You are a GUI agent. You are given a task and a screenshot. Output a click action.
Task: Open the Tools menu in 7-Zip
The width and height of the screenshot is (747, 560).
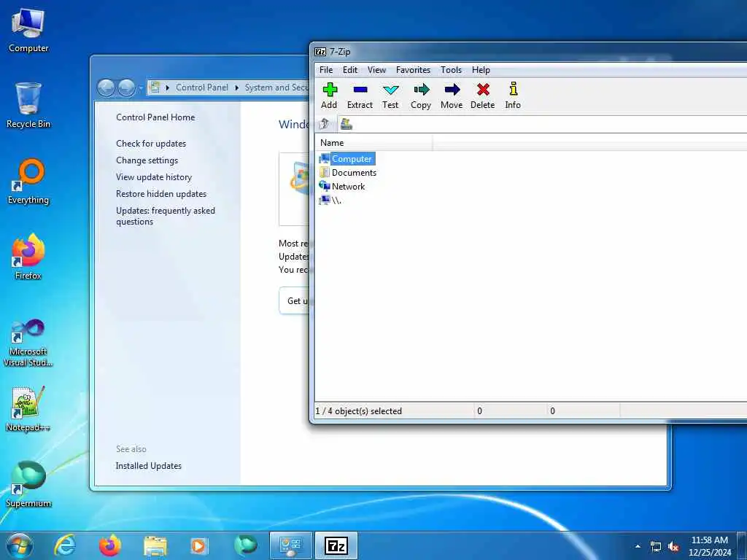[x=451, y=70]
